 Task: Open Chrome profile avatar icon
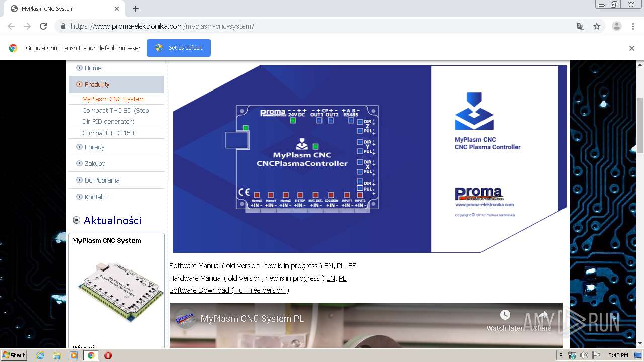coord(616,26)
